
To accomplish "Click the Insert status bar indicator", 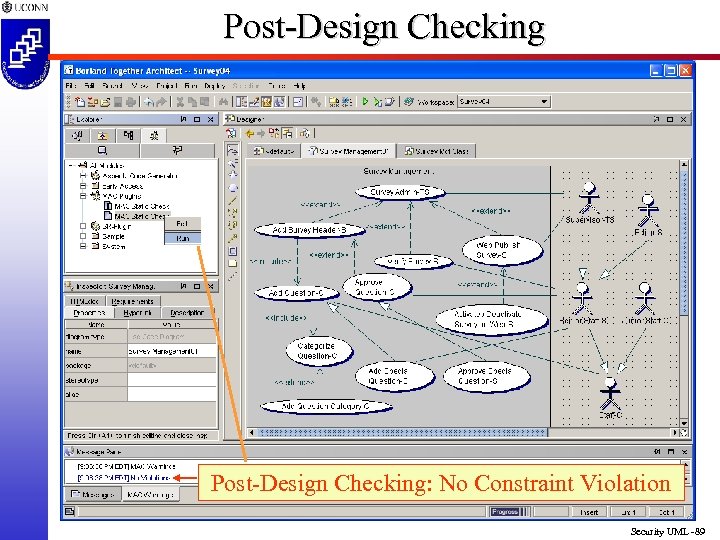I will click(589, 512).
